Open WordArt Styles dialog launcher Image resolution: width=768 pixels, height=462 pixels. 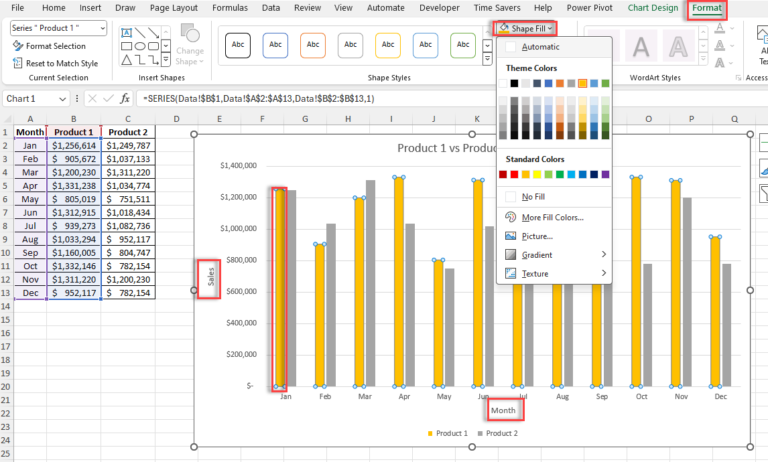click(x=738, y=78)
